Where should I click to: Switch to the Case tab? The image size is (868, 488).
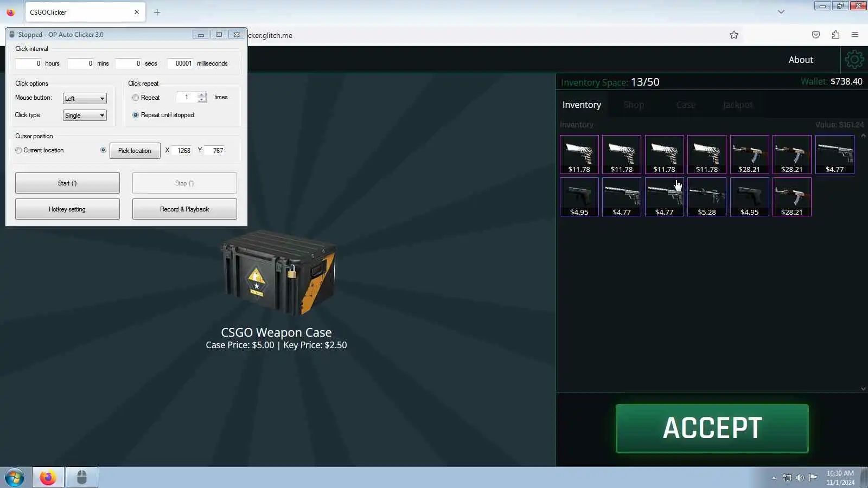pyautogui.click(x=686, y=105)
